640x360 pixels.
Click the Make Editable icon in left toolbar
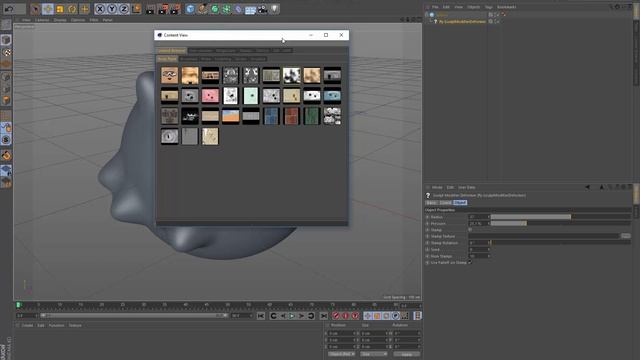click(6, 24)
